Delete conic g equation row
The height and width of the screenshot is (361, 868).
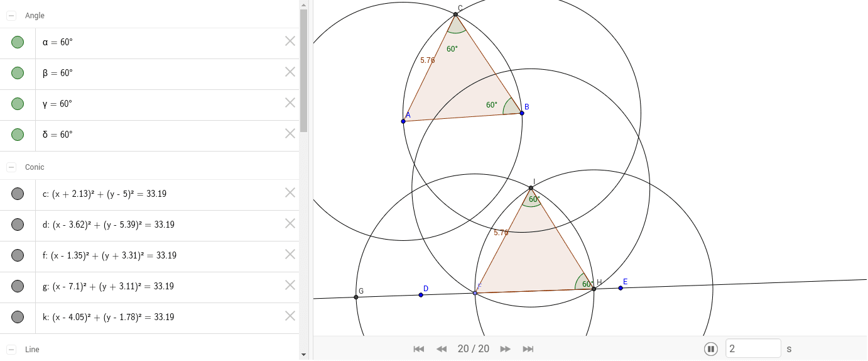pos(290,285)
